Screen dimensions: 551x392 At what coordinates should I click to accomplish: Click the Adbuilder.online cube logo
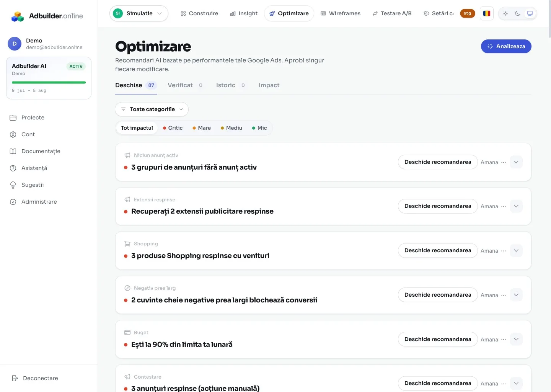[x=18, y=16]
